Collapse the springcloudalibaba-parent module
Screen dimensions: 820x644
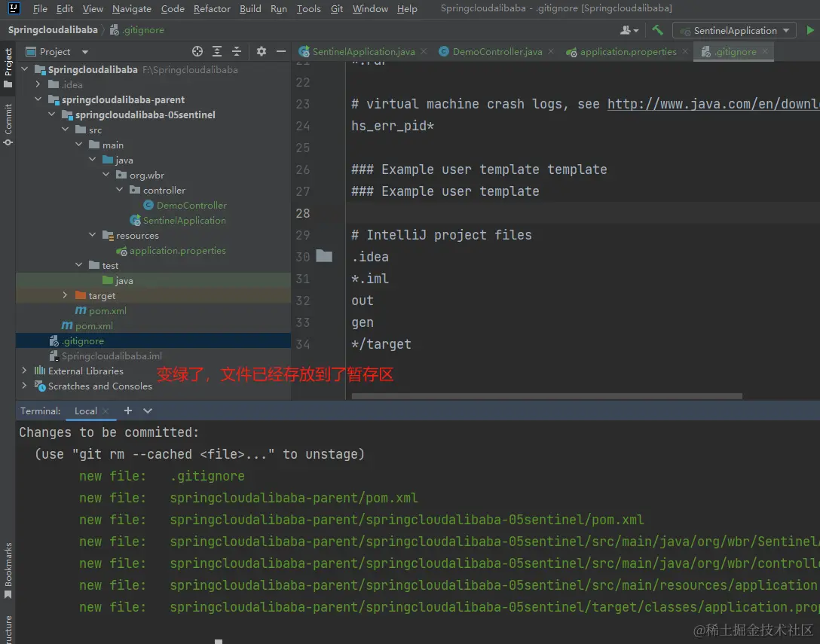tap(38, 99)
